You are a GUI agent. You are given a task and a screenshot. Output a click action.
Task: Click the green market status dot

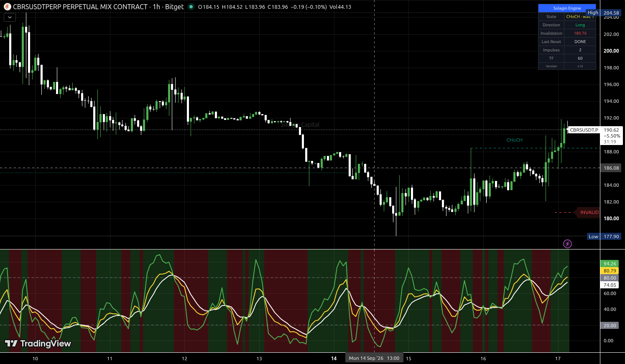191,7
